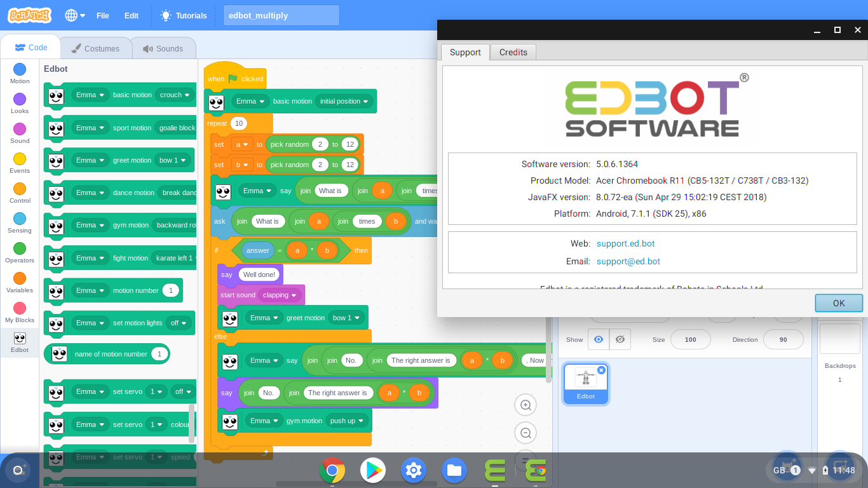Open set motion lights off dropdown

click(x=179, y=323)
